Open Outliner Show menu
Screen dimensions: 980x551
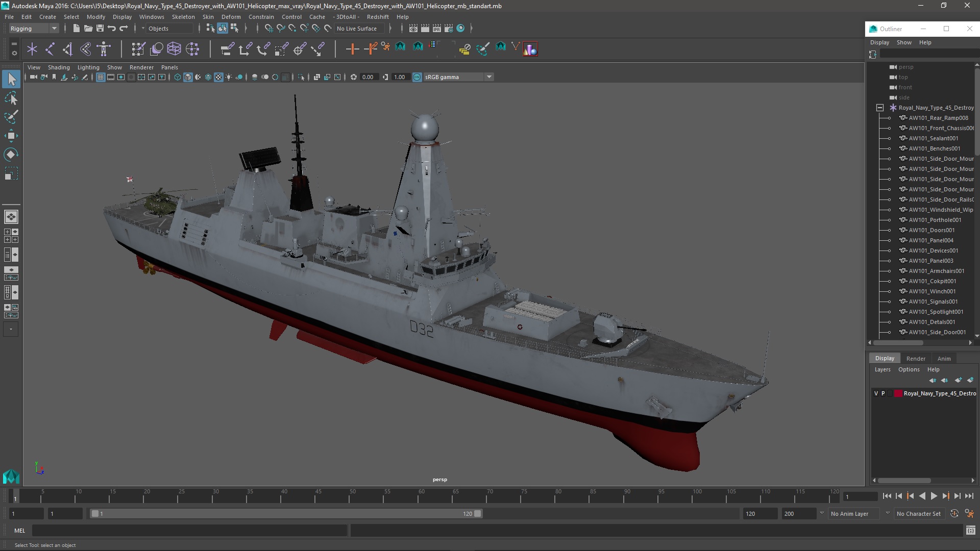pos(904,42)
